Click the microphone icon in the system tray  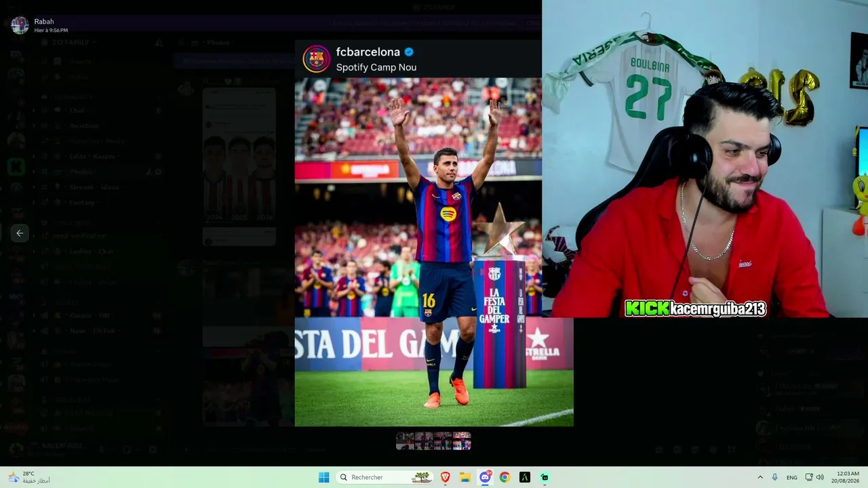tap(774, 477)
